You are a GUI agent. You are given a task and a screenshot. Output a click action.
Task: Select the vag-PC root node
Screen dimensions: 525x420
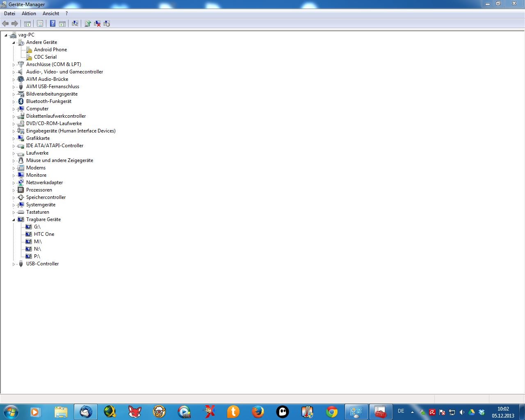(x=26, y=35)
